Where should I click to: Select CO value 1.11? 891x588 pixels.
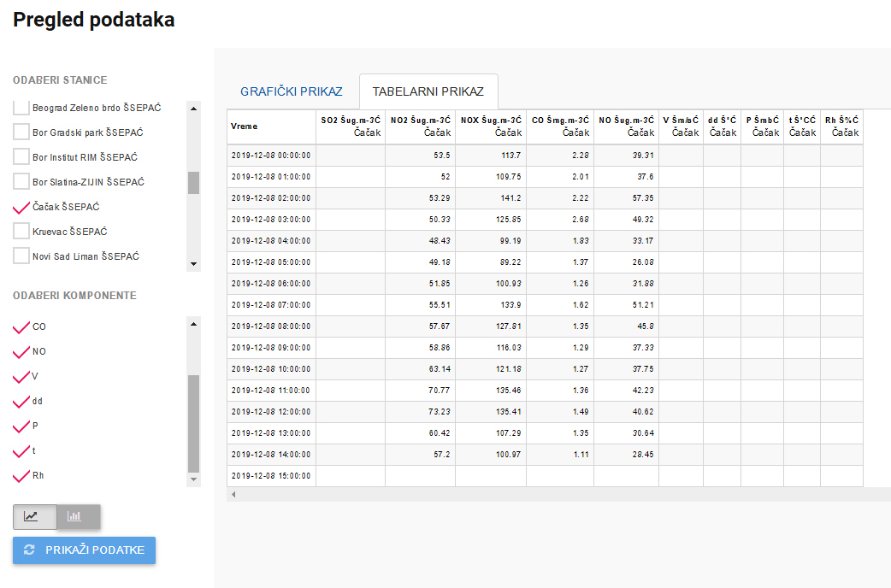[x=560, y=455]
